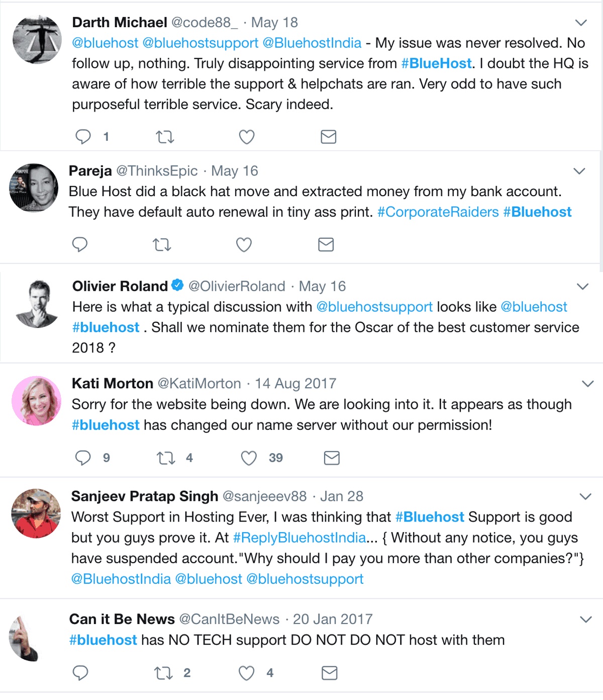The width and height of the screenshot is (603, 700).
Task: Reply to Darth Michael's tweet
Action: [83, 137]
